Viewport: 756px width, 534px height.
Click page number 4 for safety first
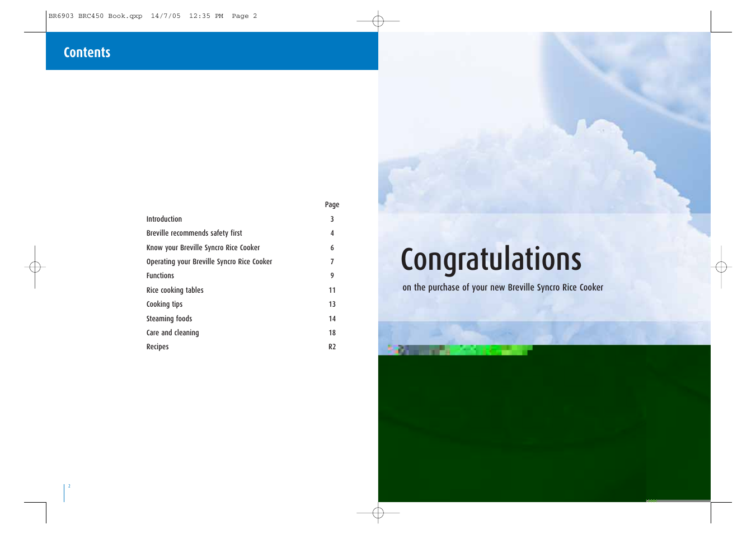pyautogui.click(x=332, y=233)
